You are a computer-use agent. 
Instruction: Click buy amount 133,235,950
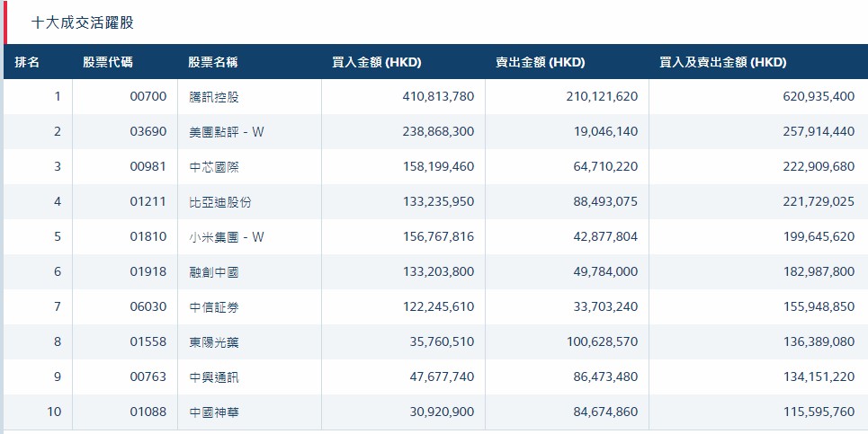(x=438, y=202)
